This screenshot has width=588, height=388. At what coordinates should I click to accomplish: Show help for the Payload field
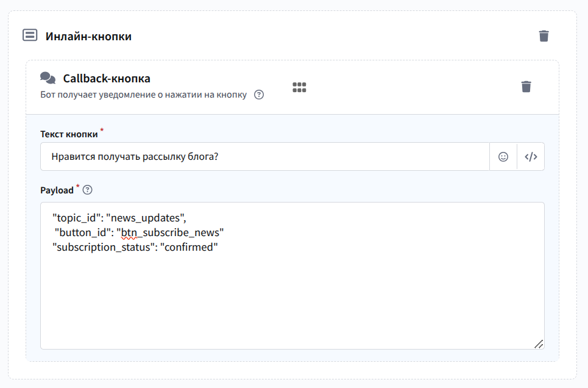pyautogui.click(x=87, y=190)
